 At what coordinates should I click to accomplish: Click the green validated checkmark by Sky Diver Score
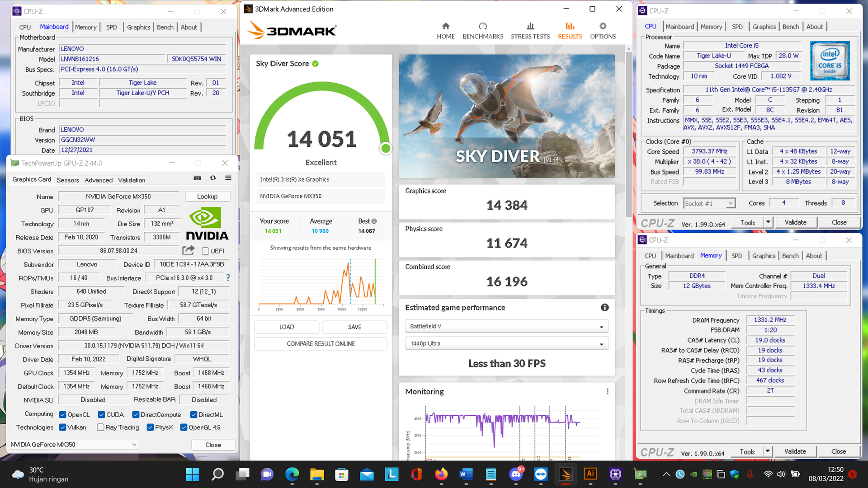tap(315, 63)
